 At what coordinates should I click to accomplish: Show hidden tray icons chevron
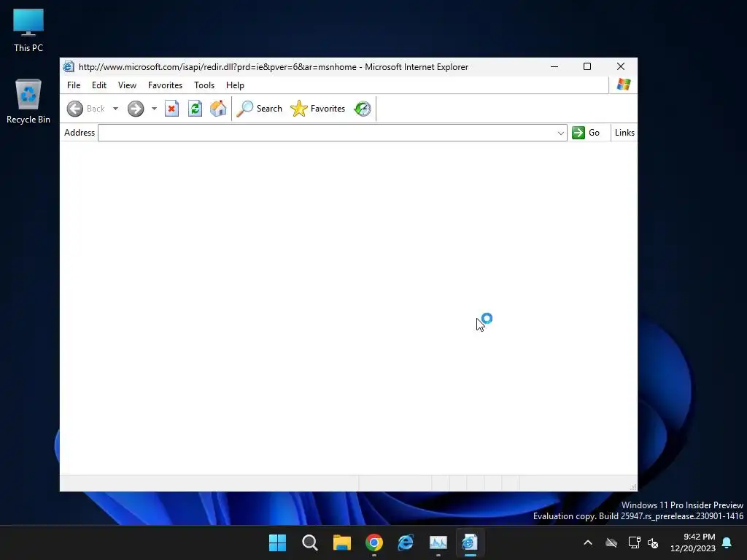click(588, 542)
